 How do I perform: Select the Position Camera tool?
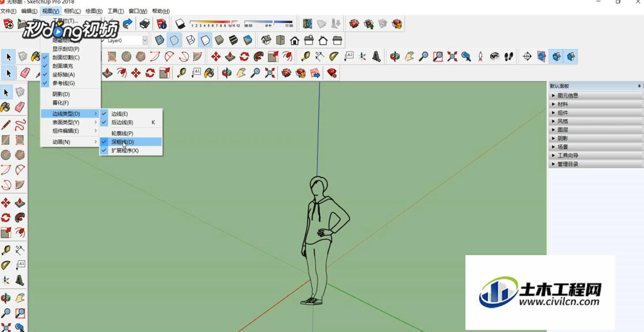point(480,57)
